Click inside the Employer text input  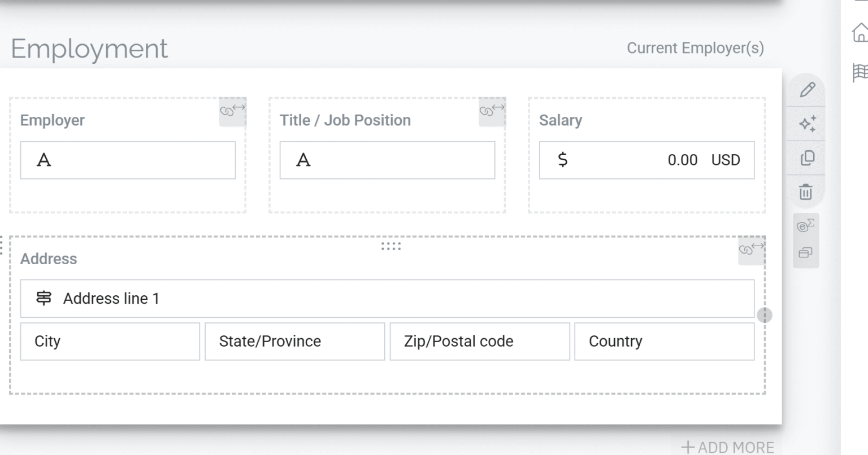(x=128, y=160)
